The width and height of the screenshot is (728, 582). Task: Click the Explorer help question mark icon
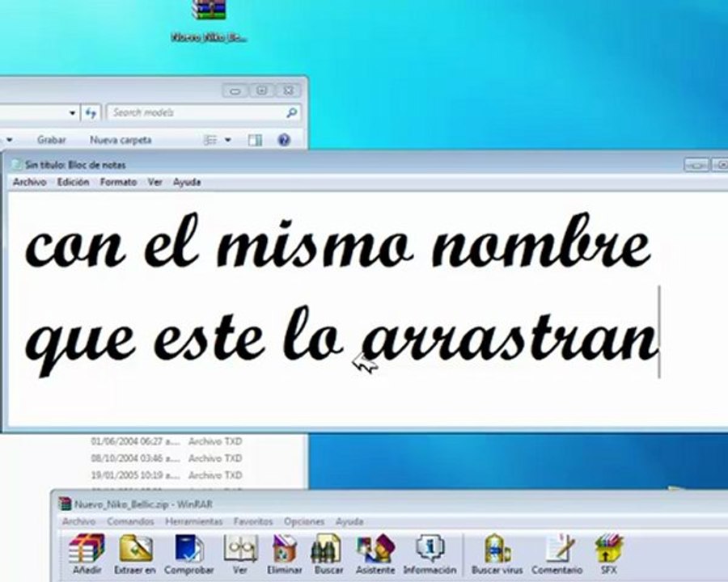click(x=284, y=140)
